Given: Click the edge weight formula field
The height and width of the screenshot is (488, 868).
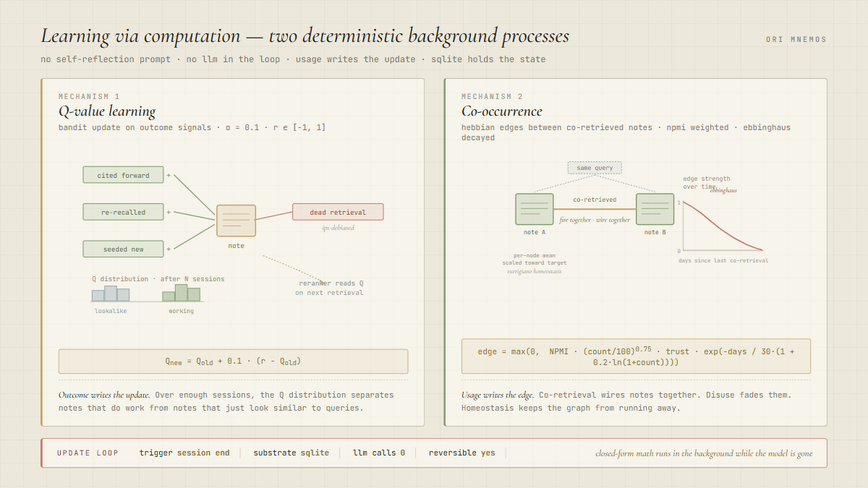Looking at the screenshot, I should coord(637,356).
